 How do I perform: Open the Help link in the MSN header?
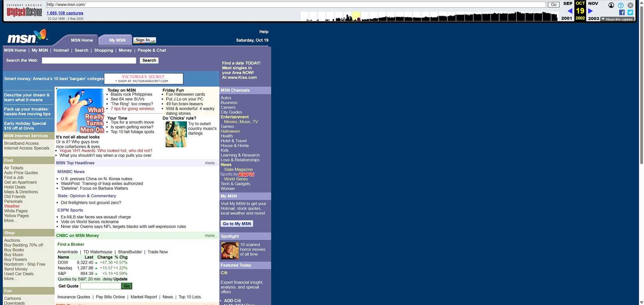pos(264,32)
